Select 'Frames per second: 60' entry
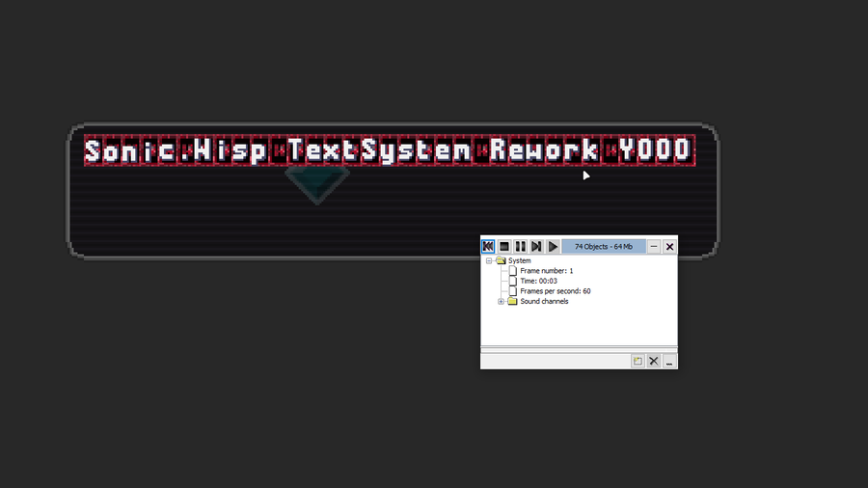This screenshot has height=488, width=868. [x=556, y=291]
